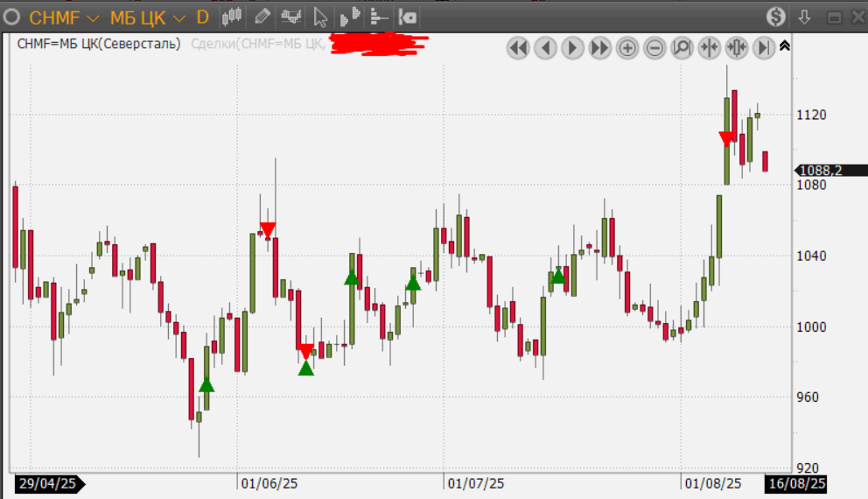Viewport: 868px width, 499px height.
Task: Collapse the chart navigation toolbar chevron
Action: coord(784,46)
